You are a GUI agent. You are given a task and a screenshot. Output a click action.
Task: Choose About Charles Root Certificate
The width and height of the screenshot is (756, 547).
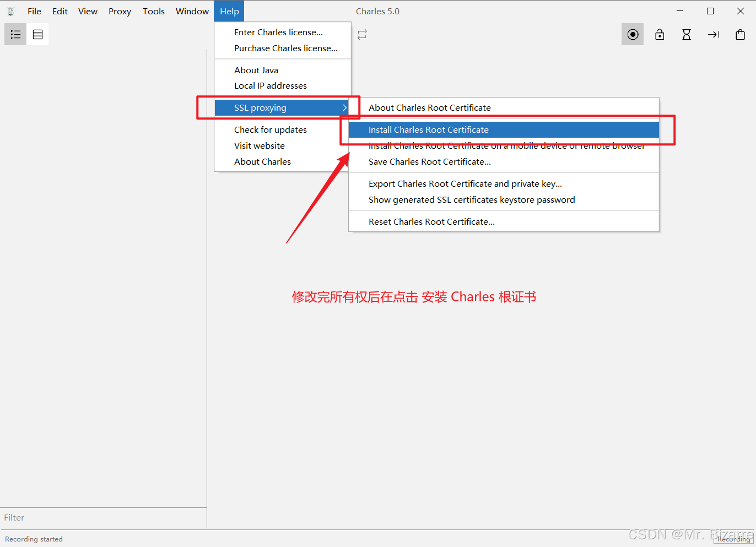click(504, 107)
